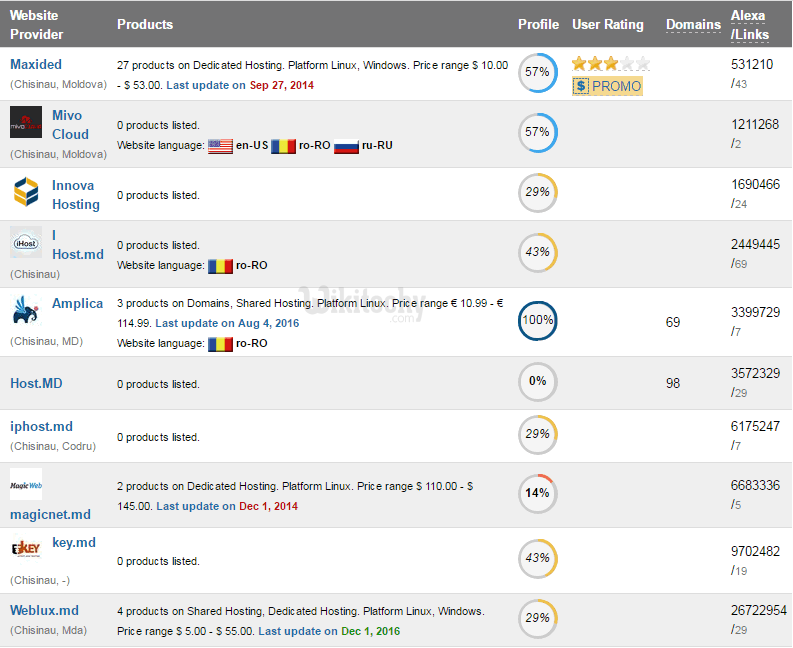The image size is (793, 648).
Task: Click the Amplica bird logo
Action: (26, 310)
